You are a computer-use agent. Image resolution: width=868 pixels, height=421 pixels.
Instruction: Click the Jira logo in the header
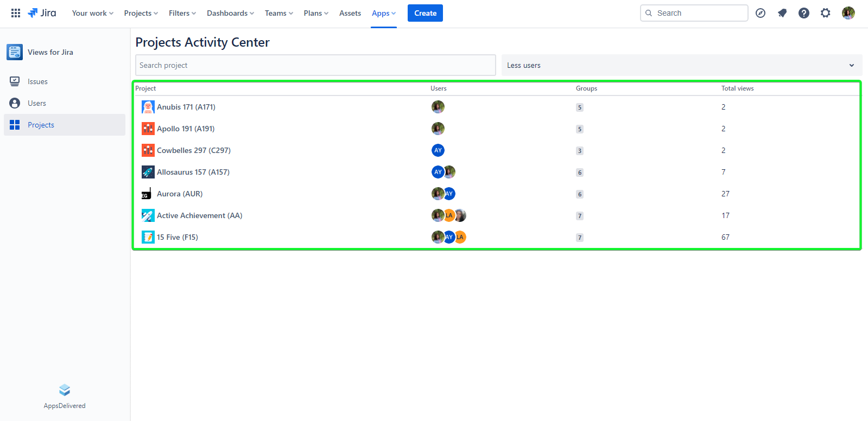[x=42, y=13]
